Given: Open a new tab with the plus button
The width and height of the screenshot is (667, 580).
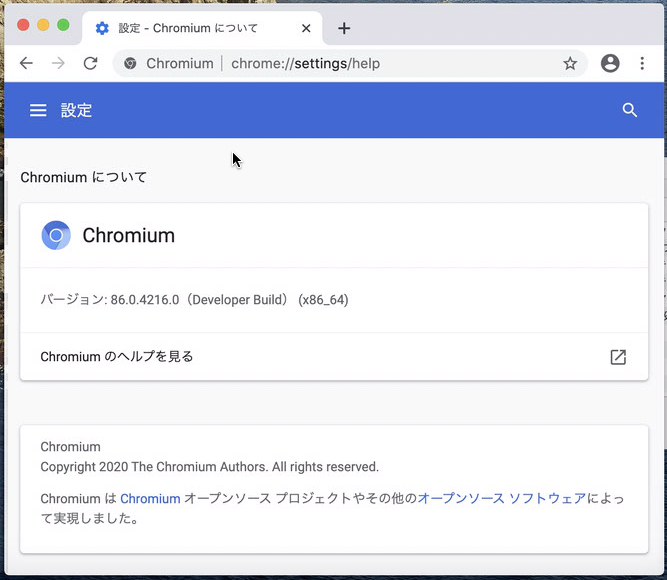Looking at the screenshot, I should click(344, 28).
